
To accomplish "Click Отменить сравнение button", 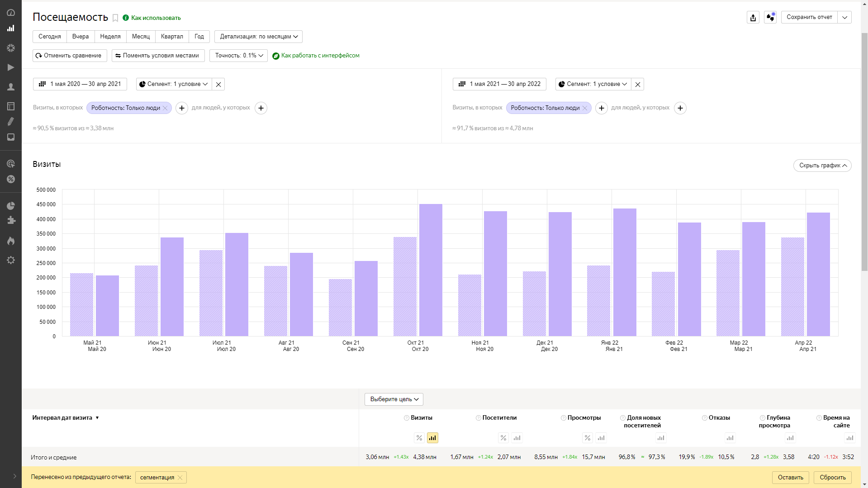I will (x=70, y=56).
